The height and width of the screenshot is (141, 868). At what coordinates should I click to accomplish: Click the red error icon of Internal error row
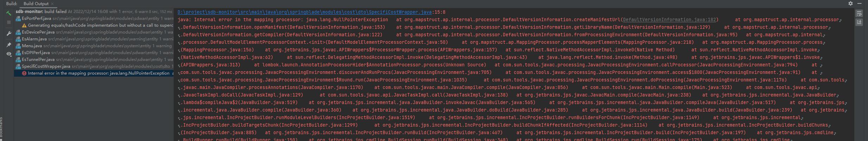click(x=24, y=73)
